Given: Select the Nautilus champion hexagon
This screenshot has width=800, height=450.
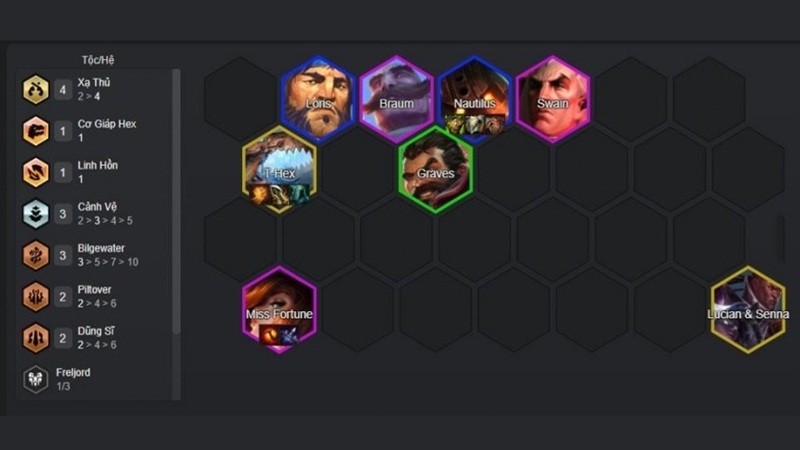Looking at the screenshot, I should pos(474,99).
